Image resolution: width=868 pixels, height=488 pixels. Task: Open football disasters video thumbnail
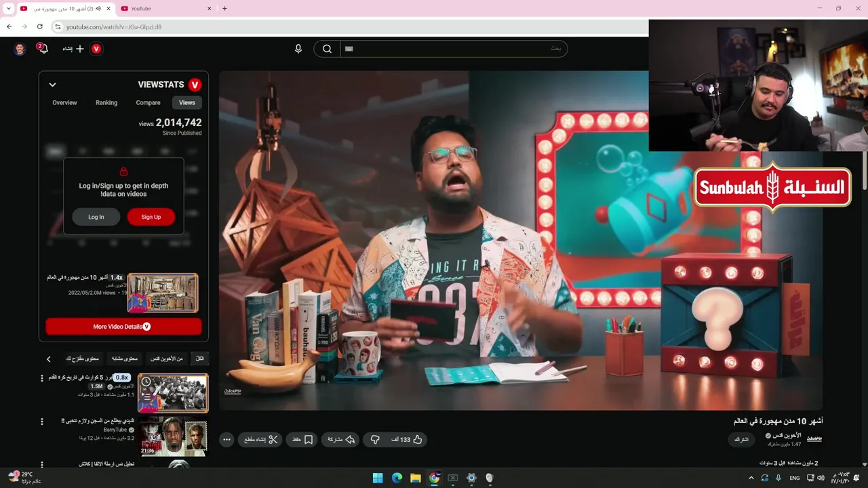(x=173, y=393)
